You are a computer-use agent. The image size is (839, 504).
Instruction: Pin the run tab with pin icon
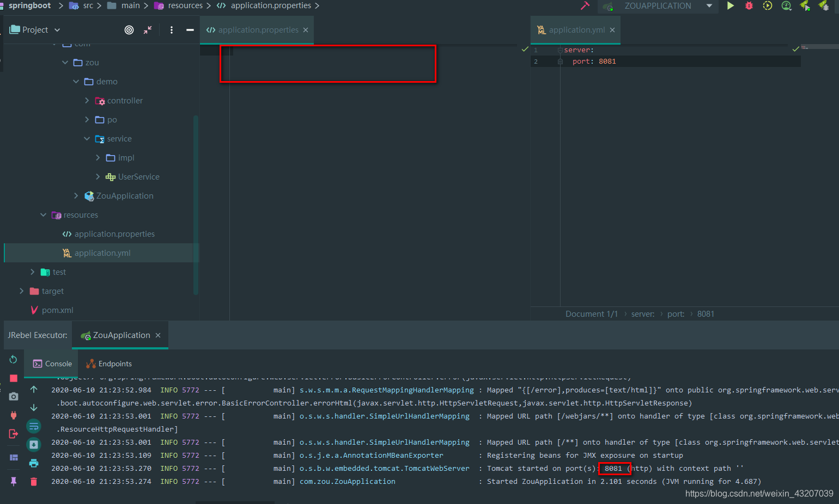pos(14,481)
